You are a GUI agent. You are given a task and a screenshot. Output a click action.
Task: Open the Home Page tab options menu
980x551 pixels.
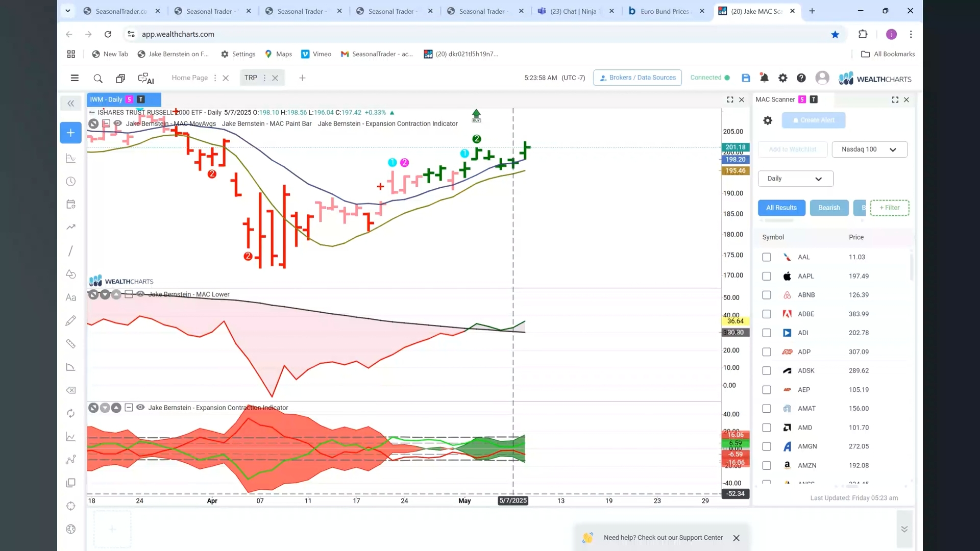coord(215,78)
